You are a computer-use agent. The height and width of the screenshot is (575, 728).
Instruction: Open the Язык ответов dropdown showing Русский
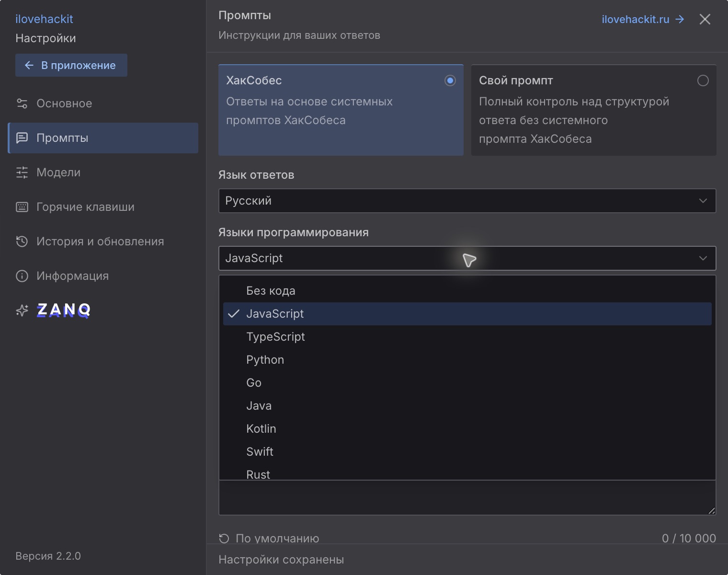(x=467, y=201)
